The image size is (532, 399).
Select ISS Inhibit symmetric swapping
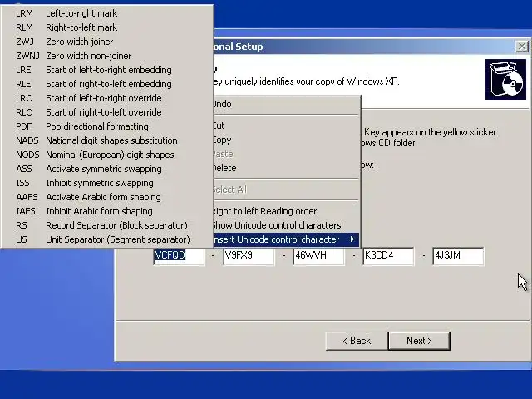coord(107,183)
